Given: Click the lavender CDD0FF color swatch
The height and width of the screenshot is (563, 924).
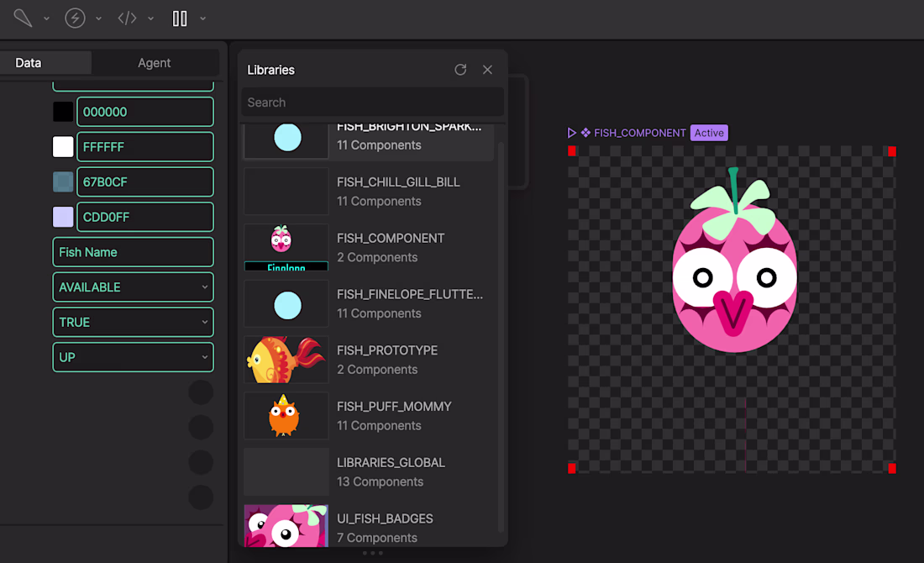Looking at the screenshot, I should [63, 217].
